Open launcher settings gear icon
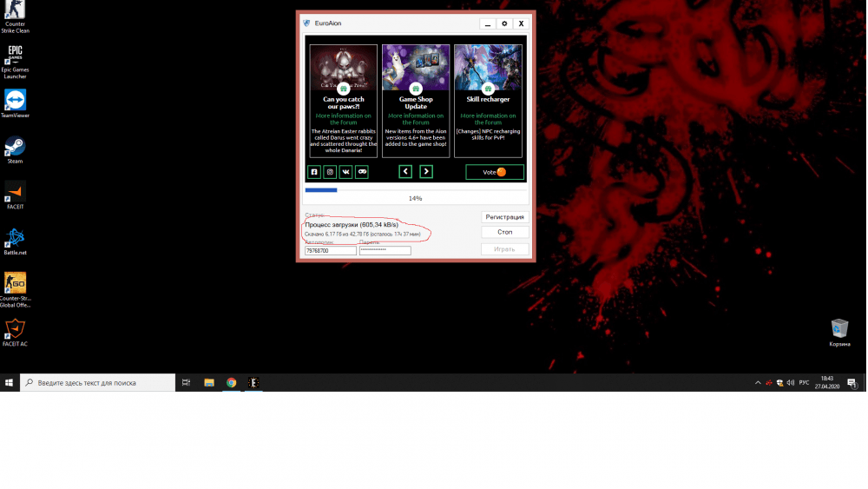This screenshot has width=868, height=489. pyautogui.click(x=504, y=23)
